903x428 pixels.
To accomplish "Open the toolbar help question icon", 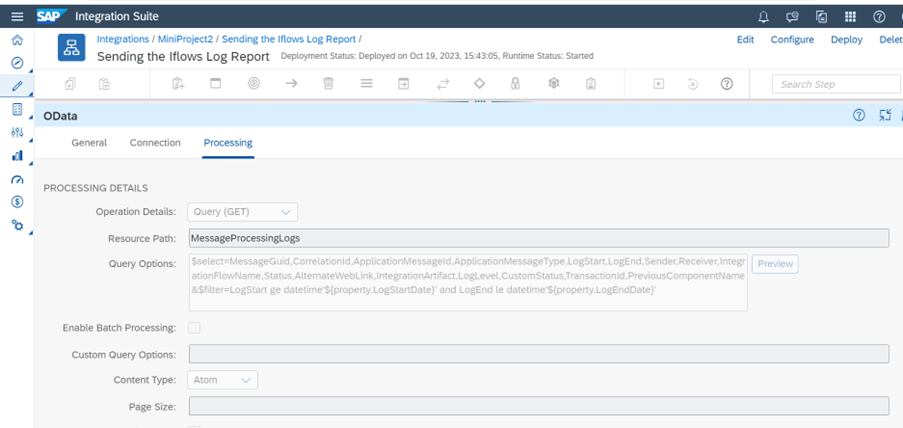I will tap(727, 84).
